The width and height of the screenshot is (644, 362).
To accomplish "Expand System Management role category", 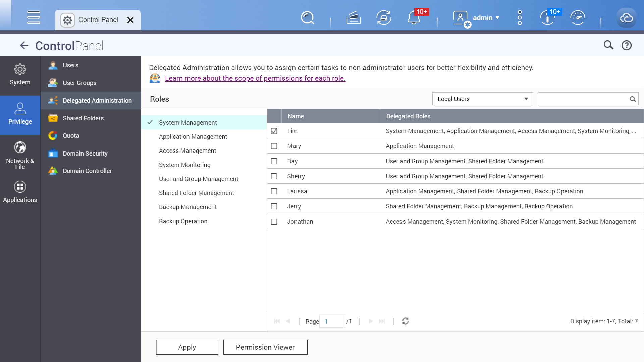I will click(x=187, y=122).
